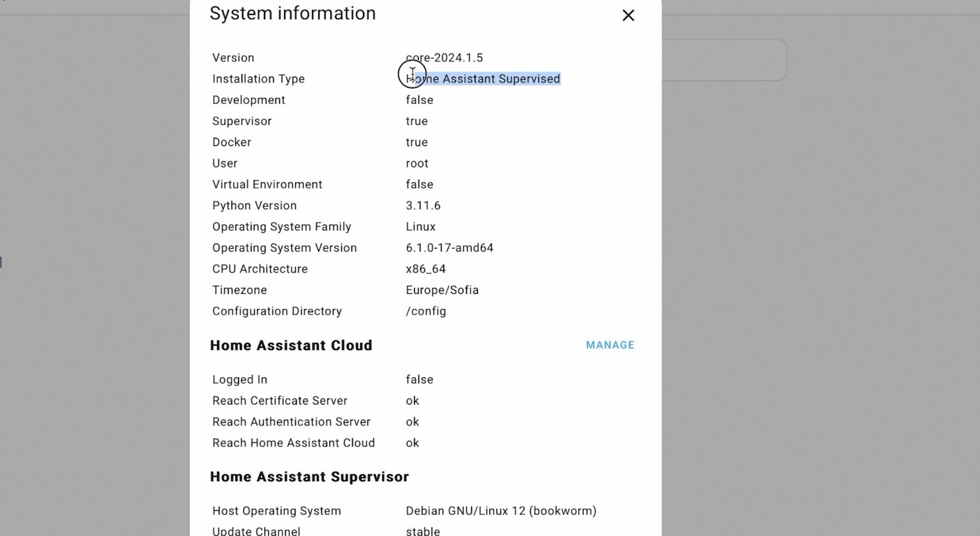Click the highlighted Home Assistant Supervised text
The image size is (980, 536).
click(483, 78)
